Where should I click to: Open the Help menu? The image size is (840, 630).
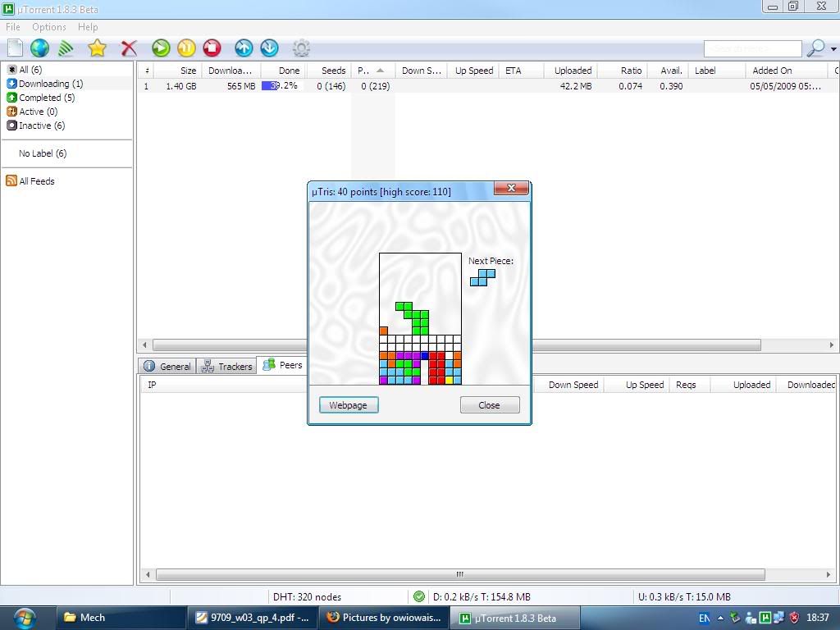[x=88, y=27]
